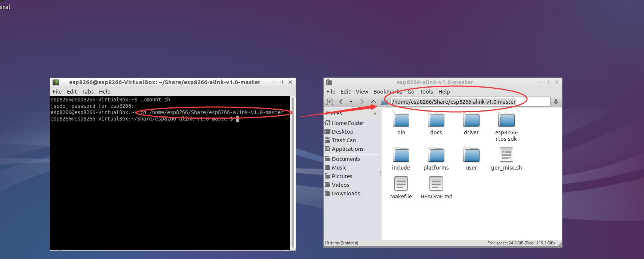The width and height of the screenshot is (644, 259).
Task: Open a new tab in file manager
Action: tap(330, 102)
